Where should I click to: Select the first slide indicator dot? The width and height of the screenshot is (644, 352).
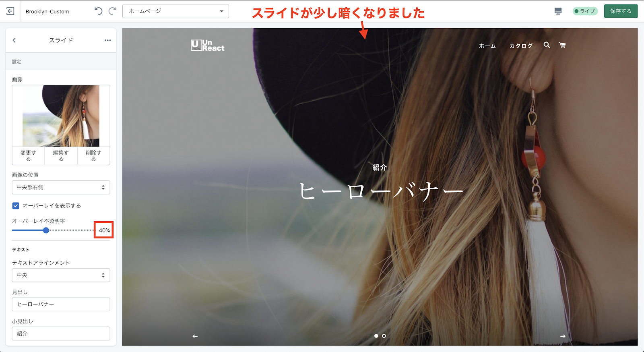376,335
